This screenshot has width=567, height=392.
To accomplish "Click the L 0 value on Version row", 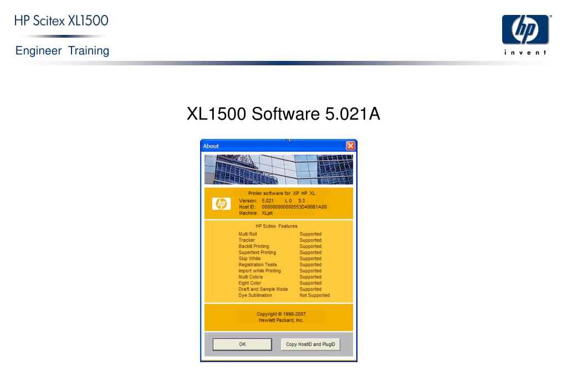I will coord(288,201).
